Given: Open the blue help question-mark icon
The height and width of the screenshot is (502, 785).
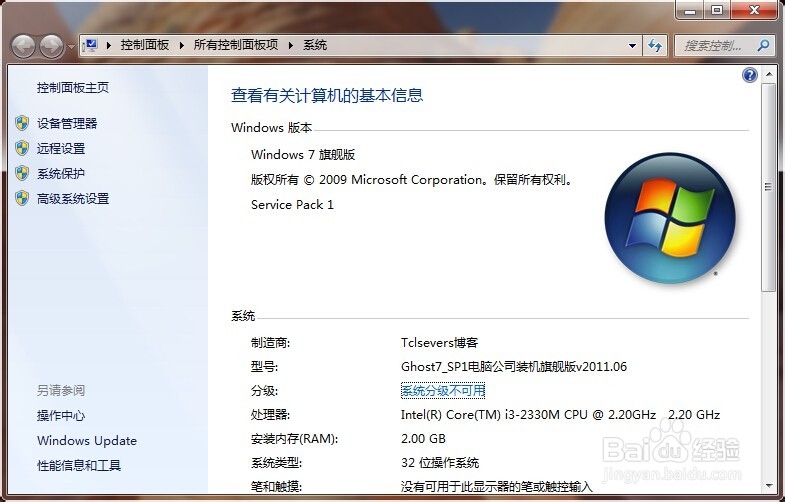Looking at the screenshot, I should [x=749, y=75].
